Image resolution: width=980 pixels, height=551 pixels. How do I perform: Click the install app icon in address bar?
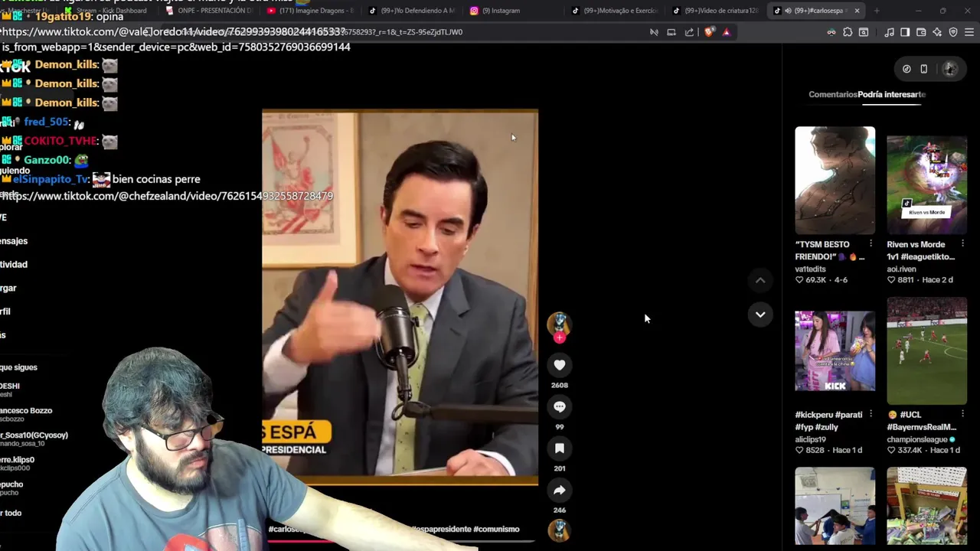coord(671,32)
